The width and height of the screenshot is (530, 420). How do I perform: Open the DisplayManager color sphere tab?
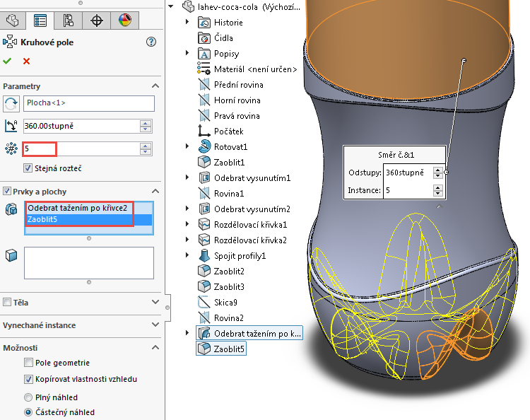point(124,21)
